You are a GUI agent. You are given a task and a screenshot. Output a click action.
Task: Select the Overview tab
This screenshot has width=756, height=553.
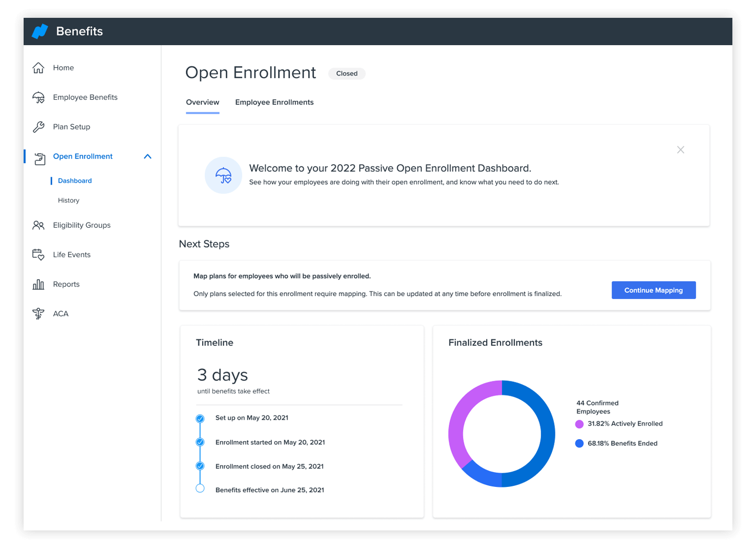coord(203,102)
